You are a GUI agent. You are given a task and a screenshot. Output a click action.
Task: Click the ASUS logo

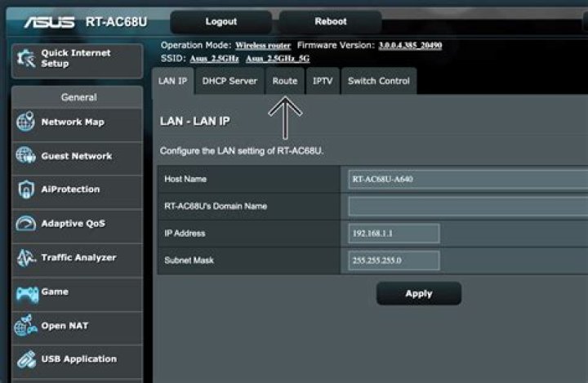coord(49,23)
